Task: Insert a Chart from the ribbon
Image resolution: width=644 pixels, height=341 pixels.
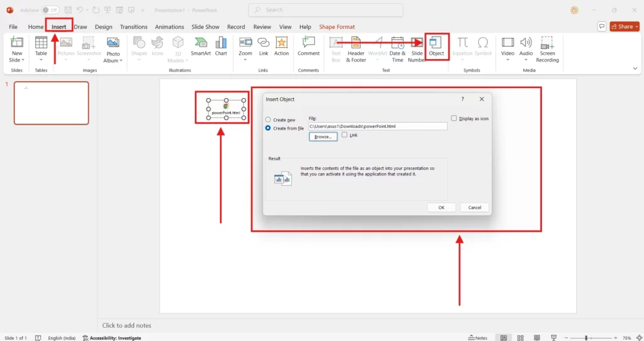Action: pos(221,44)
